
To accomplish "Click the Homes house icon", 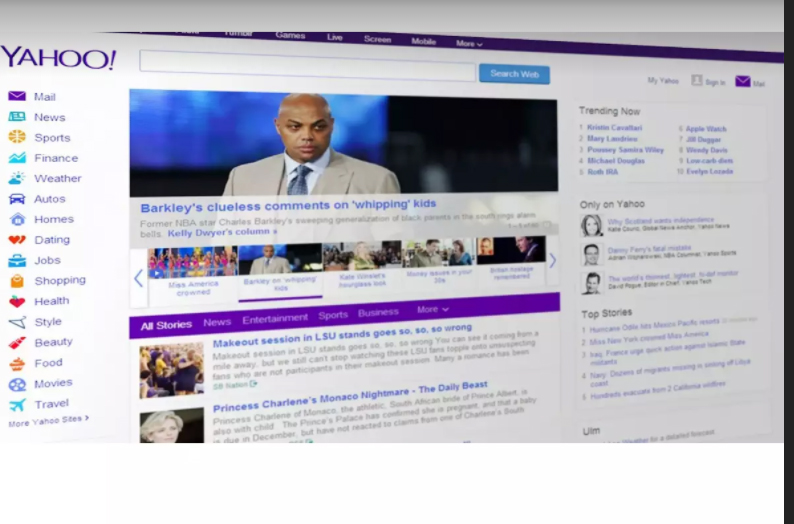I will click(17, 219).
